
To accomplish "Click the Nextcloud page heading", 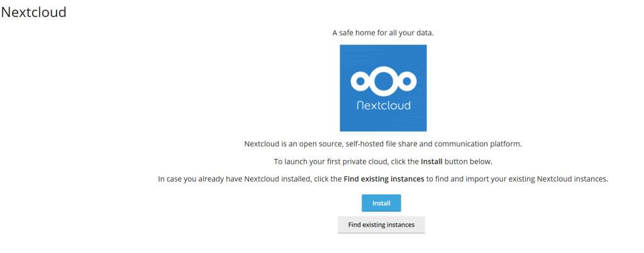I will click(x=34, y=12).
